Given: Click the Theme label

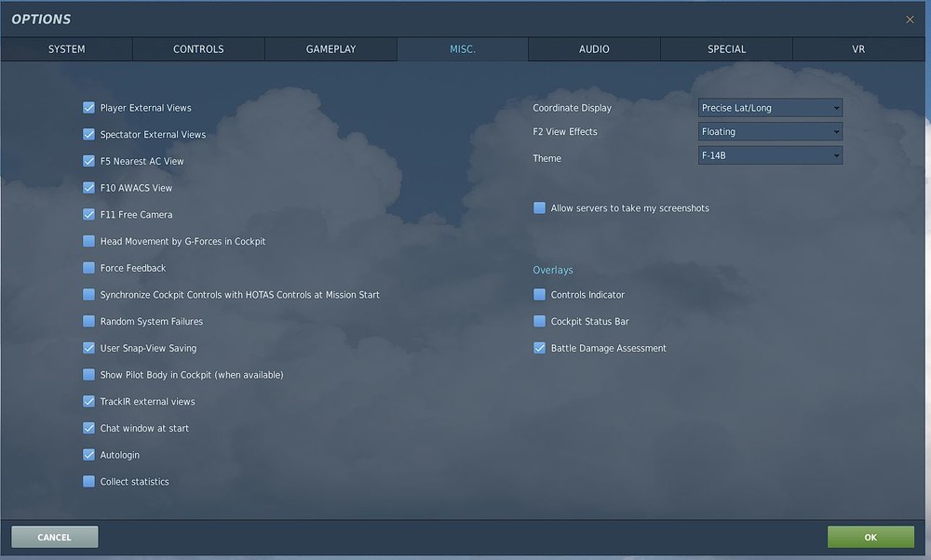Looking at the screenshot, I should click(x=546, y=158).
